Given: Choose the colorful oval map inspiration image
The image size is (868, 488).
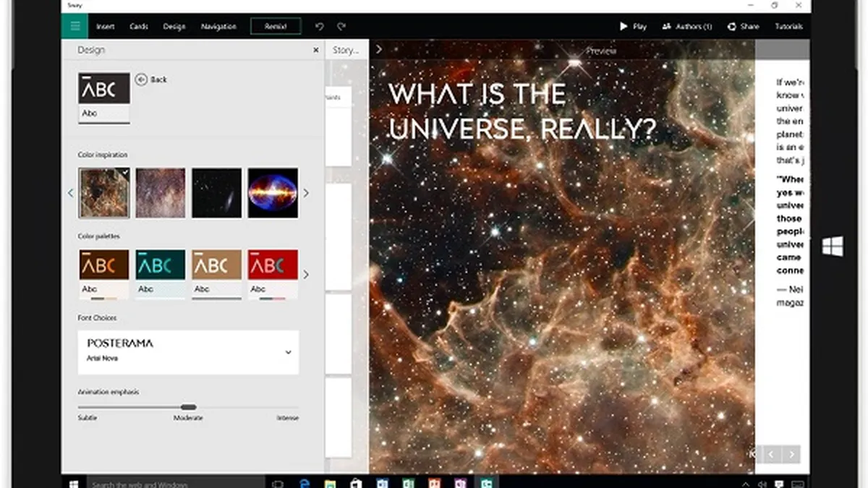Looking at the screenshot, I should coord(273,193).
